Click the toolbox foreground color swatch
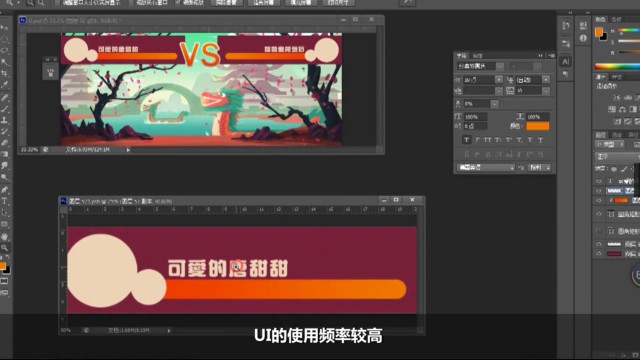 tap(3, 266)
